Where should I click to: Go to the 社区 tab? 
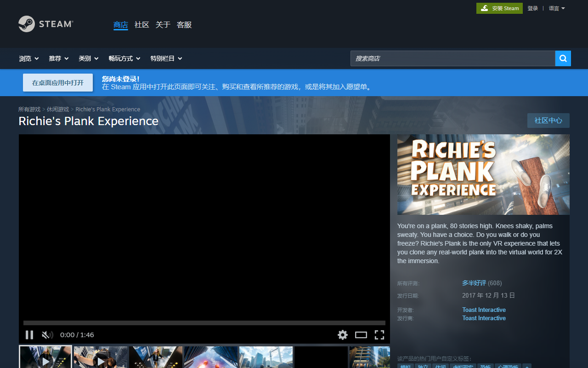[142, 25]
